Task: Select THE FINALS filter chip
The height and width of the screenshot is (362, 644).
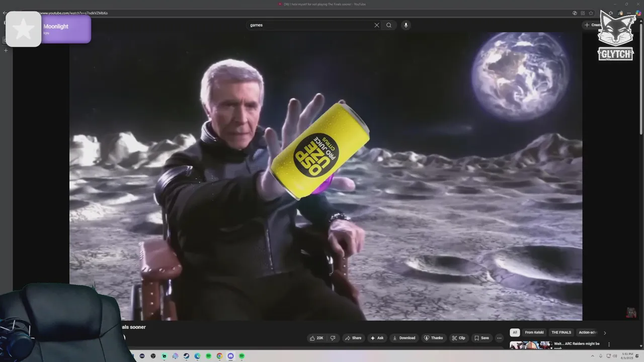Action: pos(561,332)
